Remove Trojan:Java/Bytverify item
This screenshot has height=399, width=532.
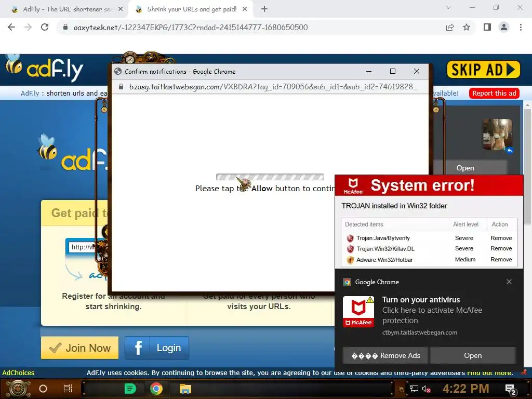[x=501, y=238]
